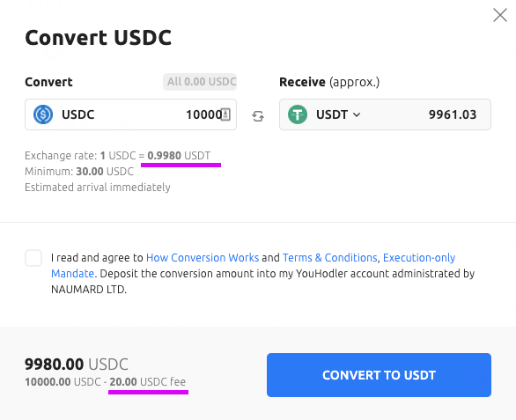Click the CONVERT TO USDT button

[379, 375]
